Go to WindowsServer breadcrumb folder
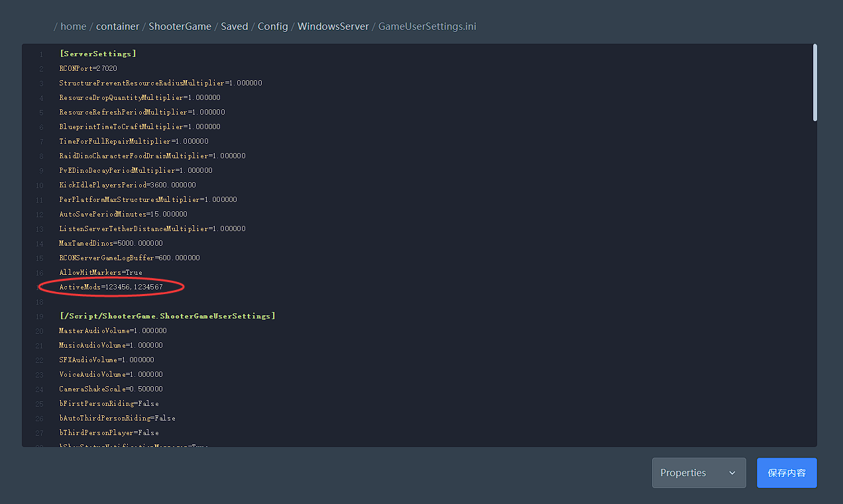The width and height of the screenshot is (843, 504). click(x=334, y=26)
